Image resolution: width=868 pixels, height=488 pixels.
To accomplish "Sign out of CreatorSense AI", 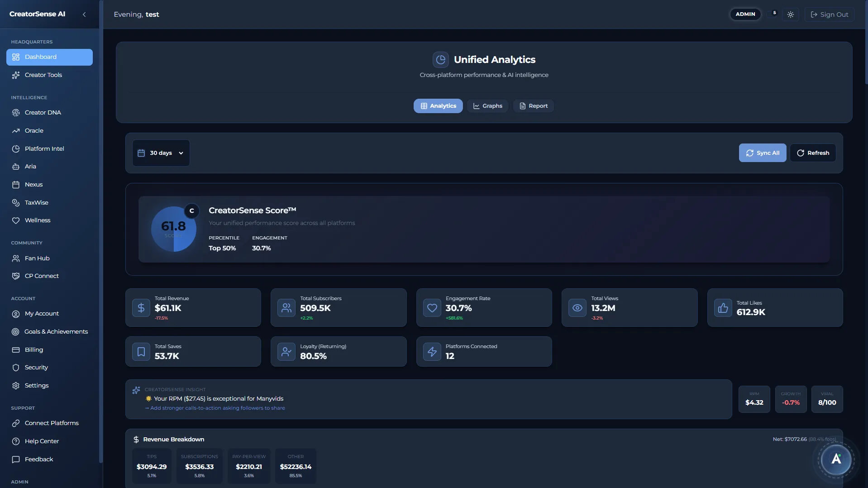I will 830,14.
